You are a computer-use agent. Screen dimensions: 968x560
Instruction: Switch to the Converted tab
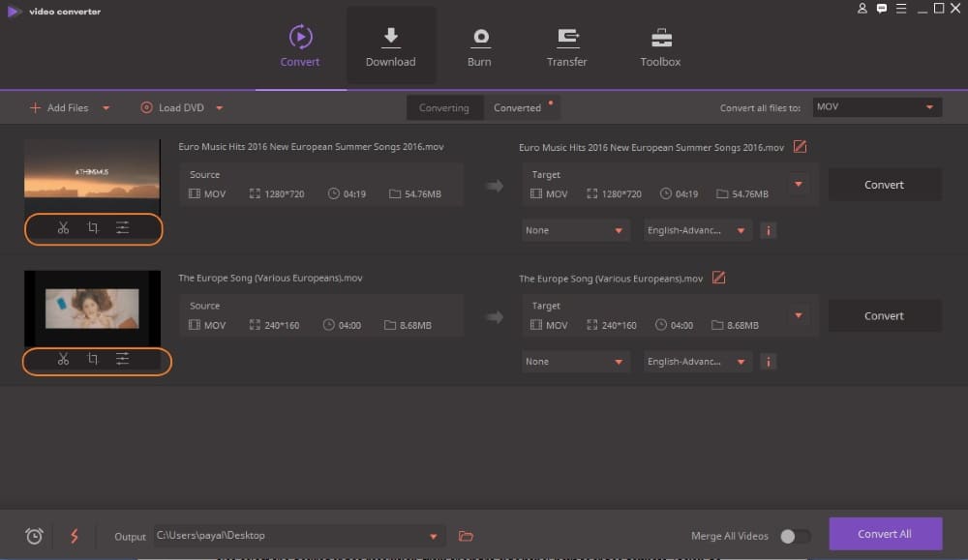[x=518, y=107]
